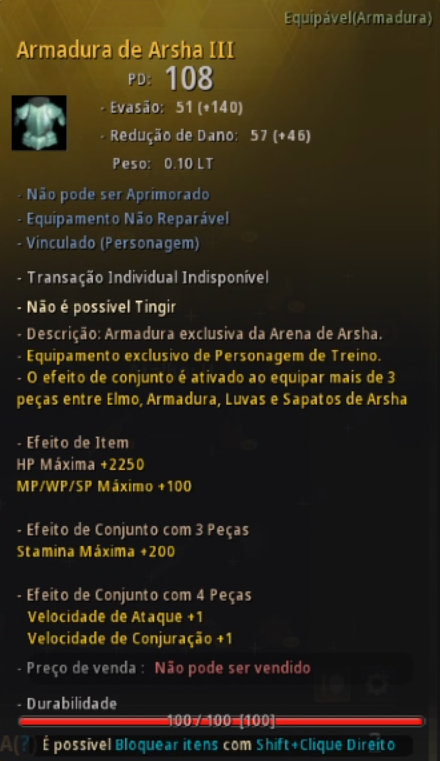Click the red durability bar
The image size is (440, 761).
pos(221,721)
